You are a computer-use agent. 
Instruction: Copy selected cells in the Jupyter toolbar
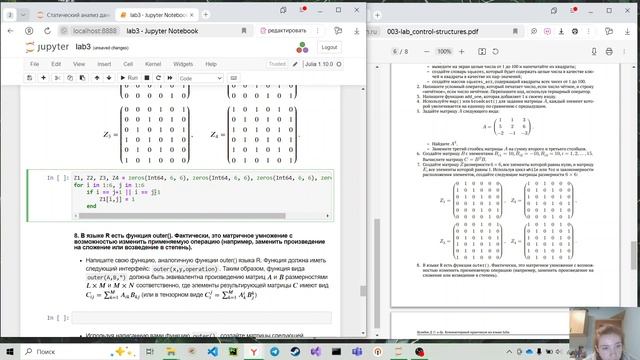(x=70, y=78)
